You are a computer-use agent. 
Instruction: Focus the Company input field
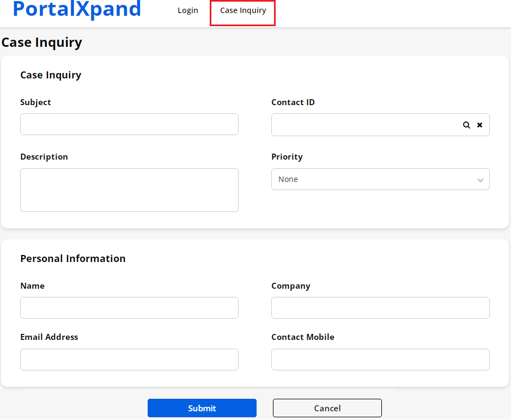380,308
